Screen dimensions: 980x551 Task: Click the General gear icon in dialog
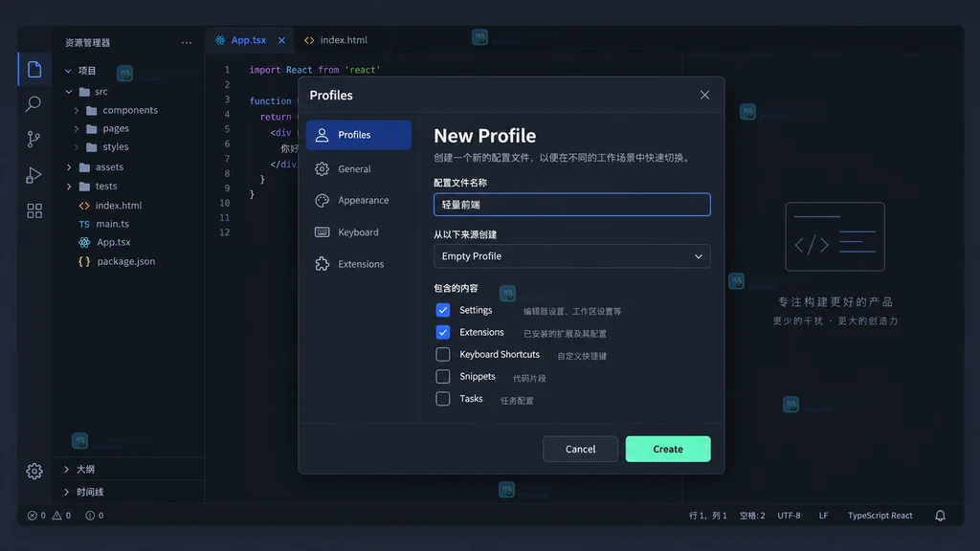322,168
